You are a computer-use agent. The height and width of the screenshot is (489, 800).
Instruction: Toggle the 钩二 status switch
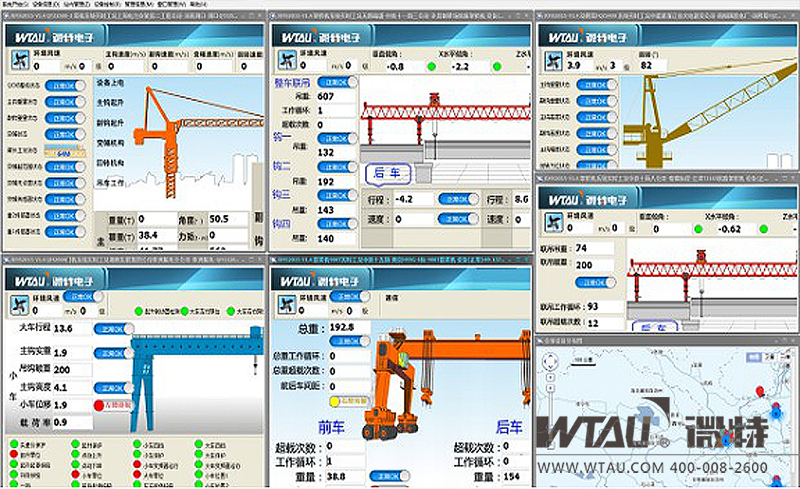point(333,167)
